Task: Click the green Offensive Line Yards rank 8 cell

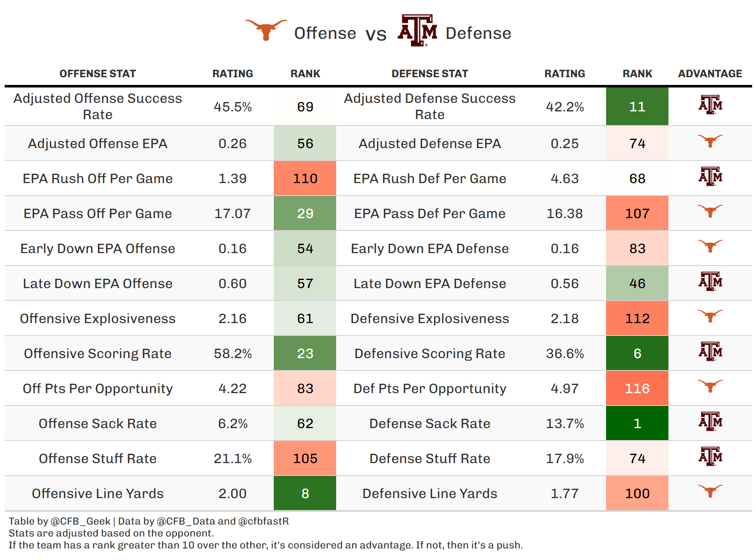Action: click(x=305, y=493)
